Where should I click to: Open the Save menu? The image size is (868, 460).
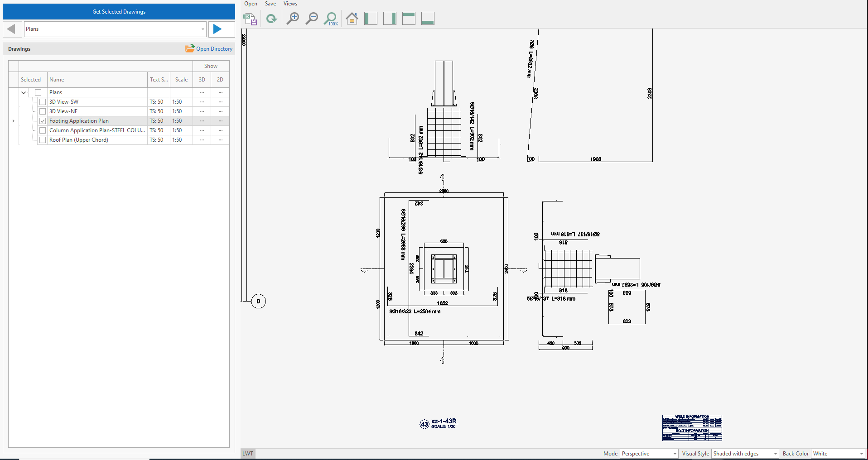pos(270,4)
